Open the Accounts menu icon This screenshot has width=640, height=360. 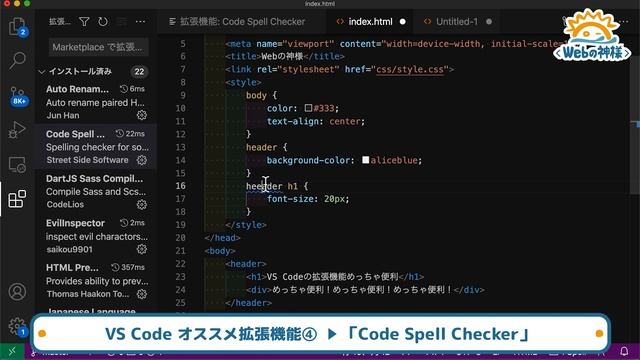[17, 292]
